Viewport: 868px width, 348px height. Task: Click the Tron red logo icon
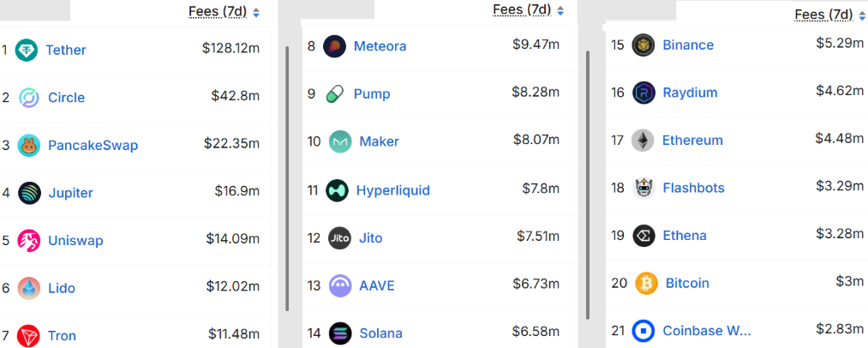(27, 336)
